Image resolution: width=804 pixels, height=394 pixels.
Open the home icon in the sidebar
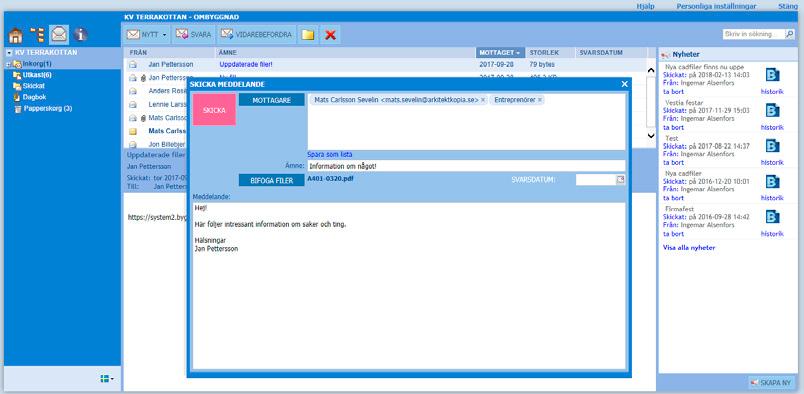(x=16, y=35)
